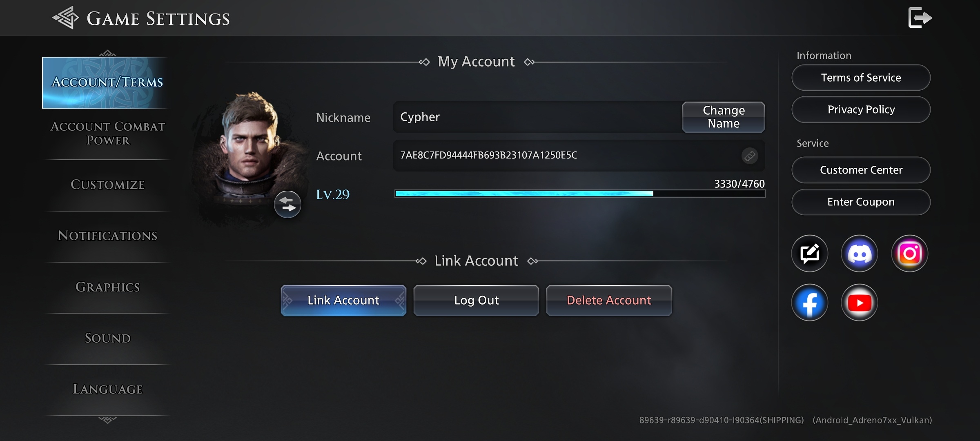980x441 pixels.
Task: Expand the Graphics settings section
Action: [x=107, y=287]
